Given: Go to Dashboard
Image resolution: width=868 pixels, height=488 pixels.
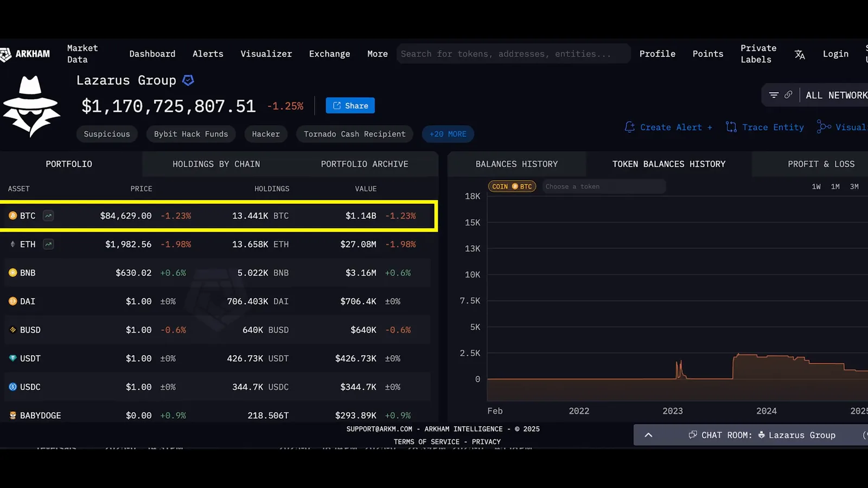Looking at the screenshot, I should point(152,54).
